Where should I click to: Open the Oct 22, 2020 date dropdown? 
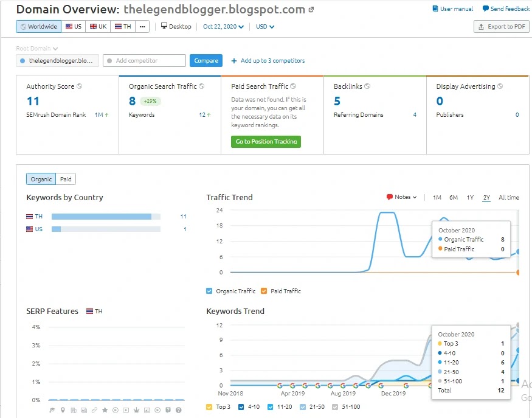(x=223, y=27)
